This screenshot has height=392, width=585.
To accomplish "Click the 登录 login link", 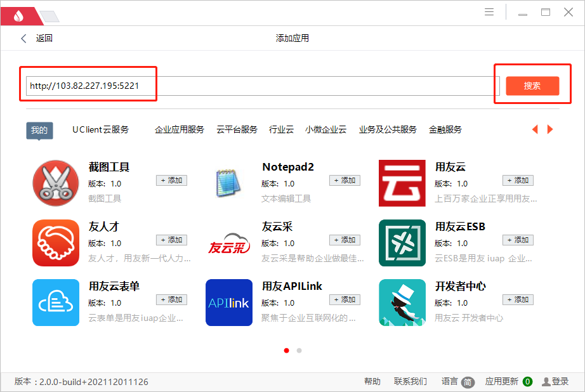I will 560,382.
